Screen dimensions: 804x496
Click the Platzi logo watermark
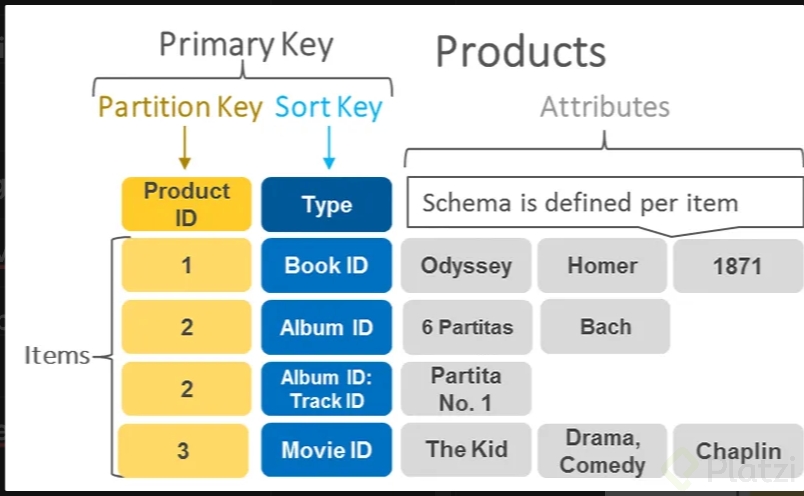pyautogui.click(x=740, y=464)
